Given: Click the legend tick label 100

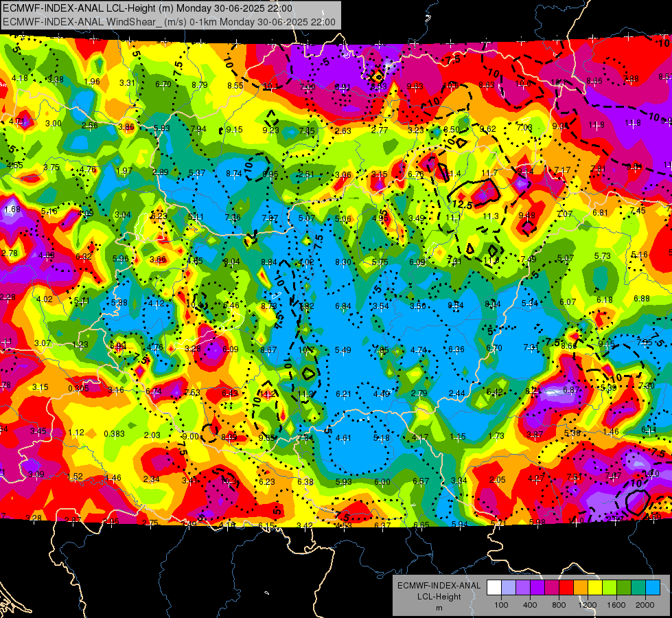Looking at the screenshot, I should [501, 605].
